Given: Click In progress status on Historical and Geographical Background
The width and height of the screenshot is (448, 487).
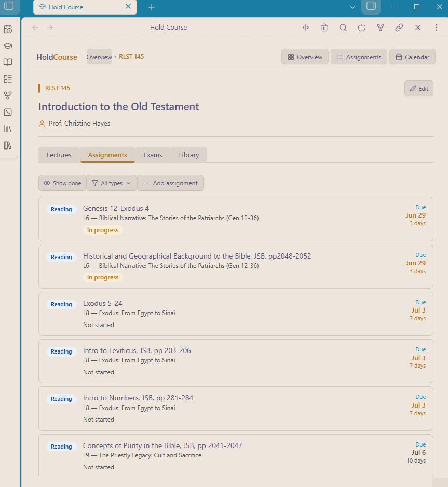Looking at the screenshot, I should 103,277.
